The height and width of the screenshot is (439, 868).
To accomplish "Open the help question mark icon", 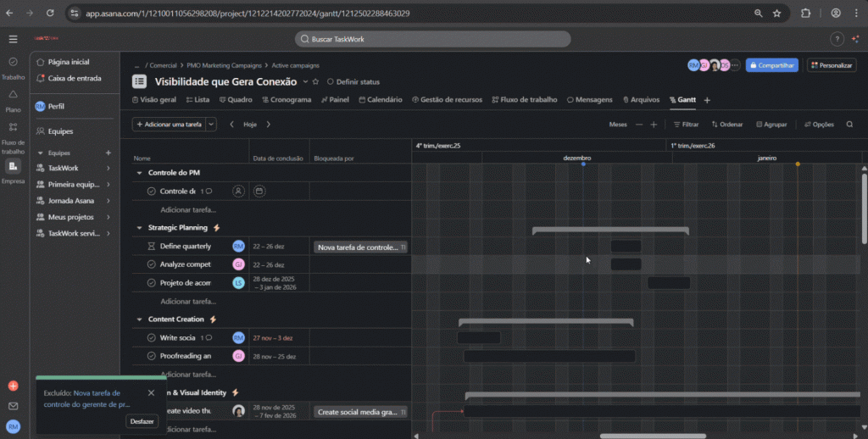I will click(x=837, y=40).
